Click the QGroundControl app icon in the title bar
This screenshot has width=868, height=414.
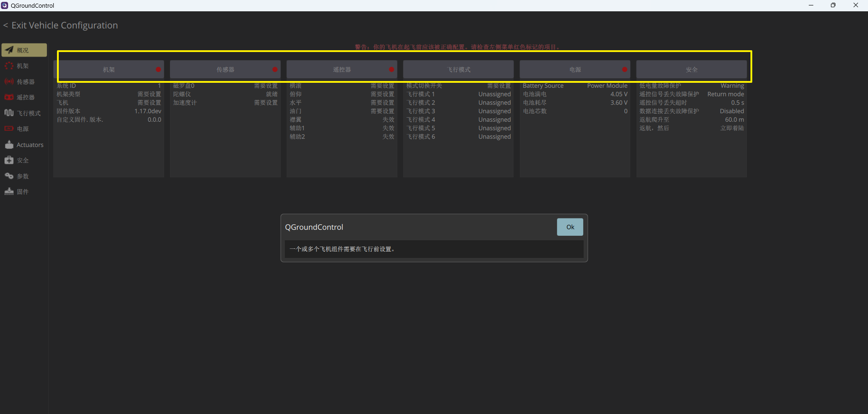pos(5,5)
